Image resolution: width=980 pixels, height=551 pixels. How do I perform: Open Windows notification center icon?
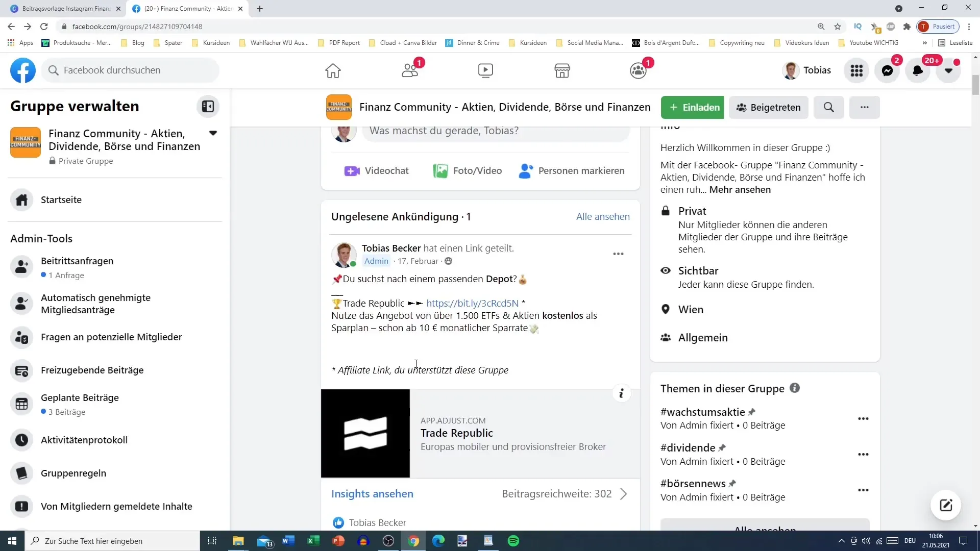(x=963, y=541)
